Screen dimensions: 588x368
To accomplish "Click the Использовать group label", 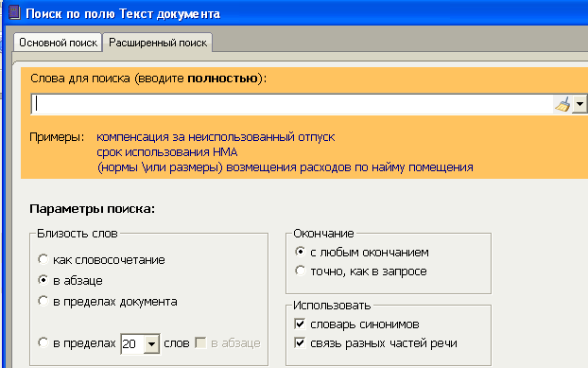I will point(332,306).
